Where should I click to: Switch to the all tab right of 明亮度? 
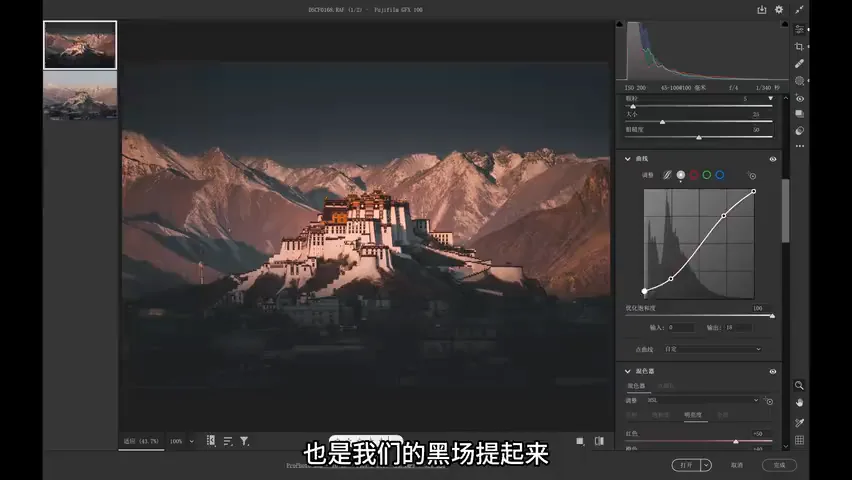pos(722,415)
